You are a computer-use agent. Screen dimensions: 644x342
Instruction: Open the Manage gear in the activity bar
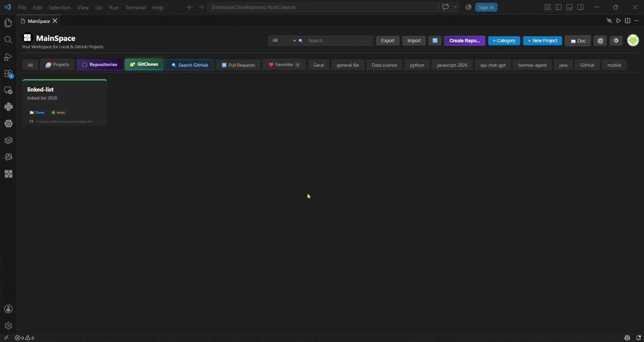pyautogui.click(x=8, y=326)
